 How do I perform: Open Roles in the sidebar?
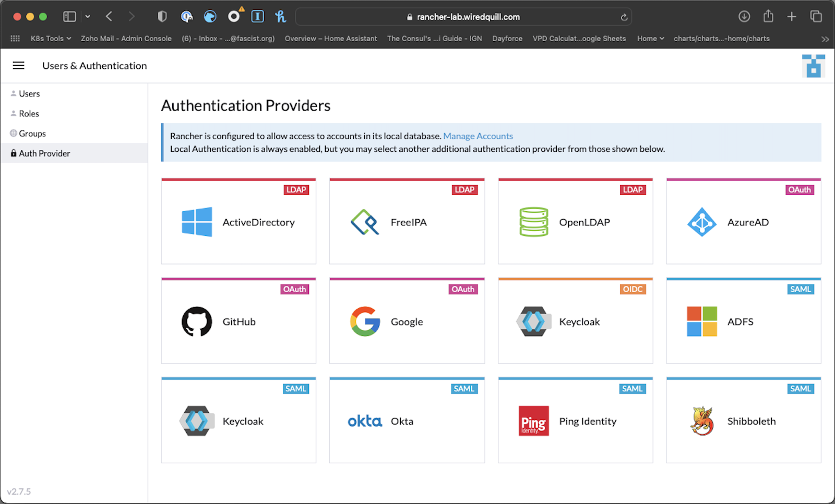[74, 114]
